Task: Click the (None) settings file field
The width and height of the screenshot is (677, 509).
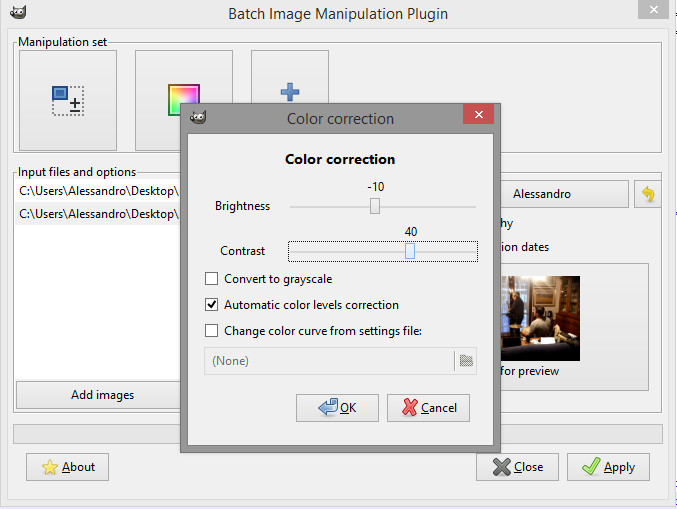Action: tap(329, 360)
